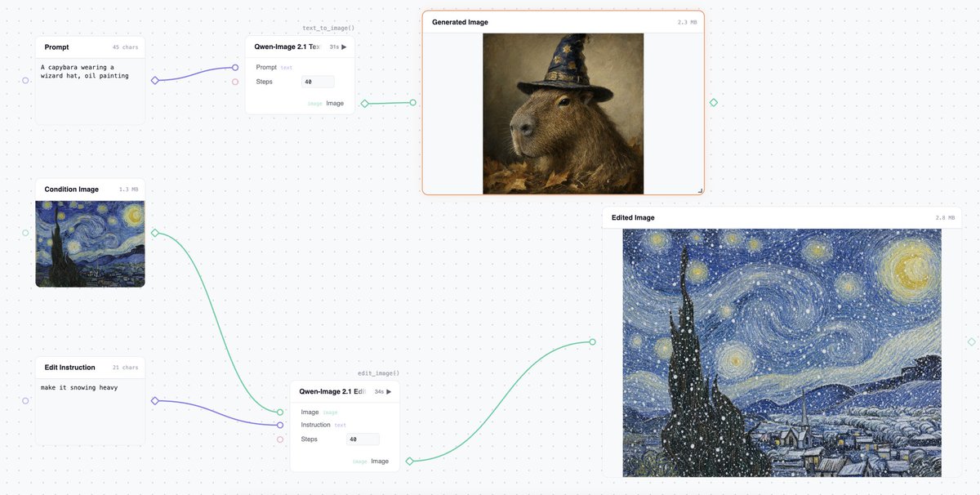Run the Qwen-Image 2.1 Edit node
Screen dimensions: 980x495
coord(389,392)
